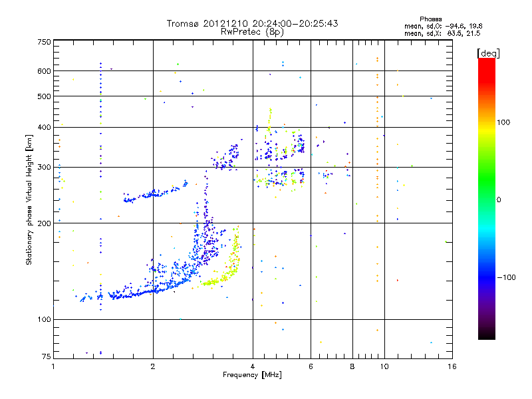532x399 pixels.
Task: Click the y-axis label '500'
Action: [45, 96]
